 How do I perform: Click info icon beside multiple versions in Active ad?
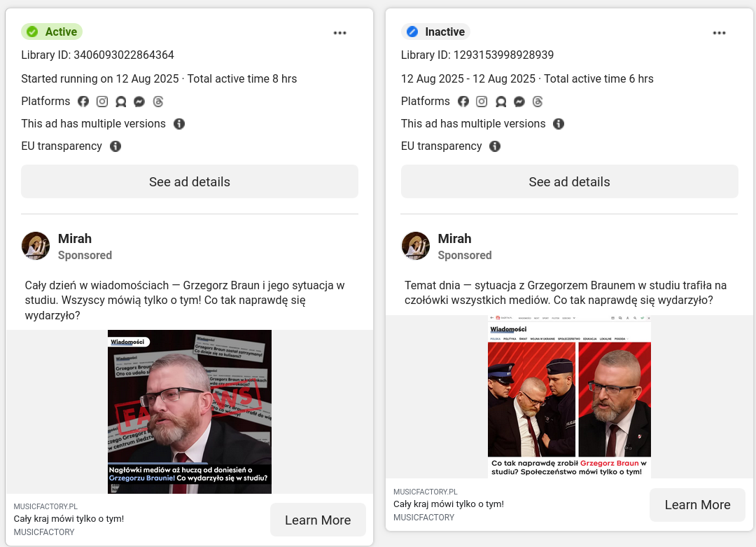(179, 124)
